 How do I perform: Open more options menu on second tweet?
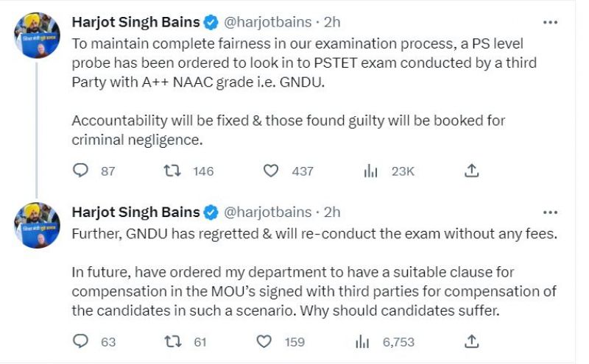[x=550, y=213]
